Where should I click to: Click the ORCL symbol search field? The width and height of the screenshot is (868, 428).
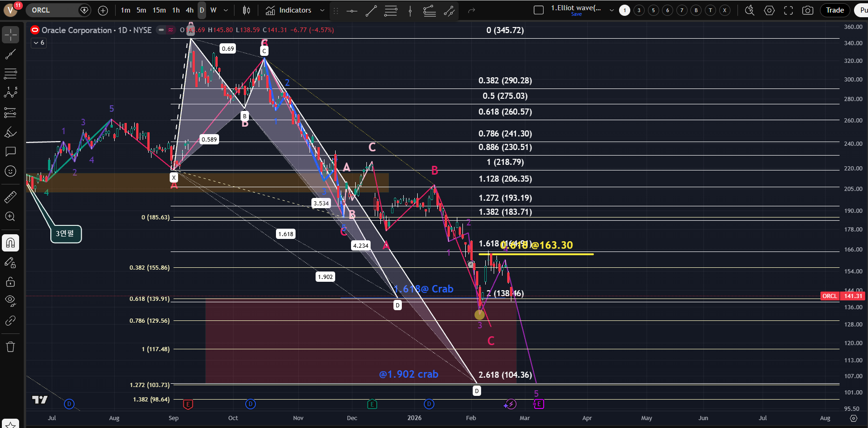click(51, 10)
